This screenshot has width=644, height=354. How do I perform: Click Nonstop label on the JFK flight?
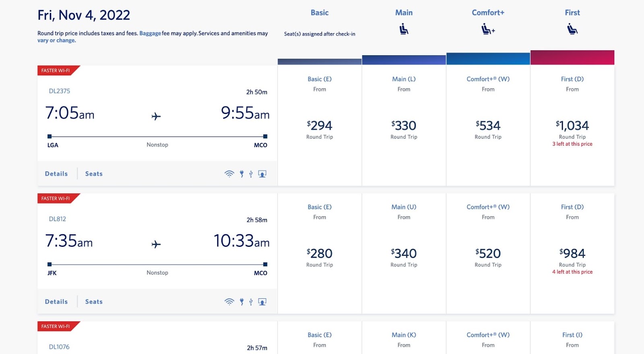[157, 273]
